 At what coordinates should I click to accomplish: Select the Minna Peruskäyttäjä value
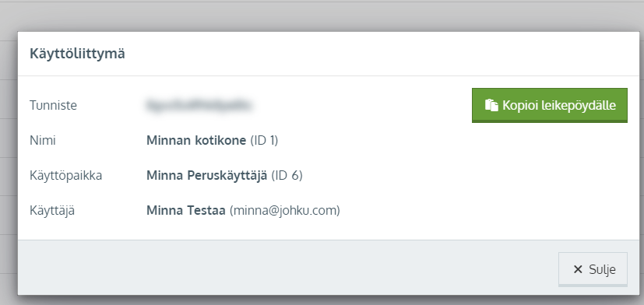click(x=206, y=176)
